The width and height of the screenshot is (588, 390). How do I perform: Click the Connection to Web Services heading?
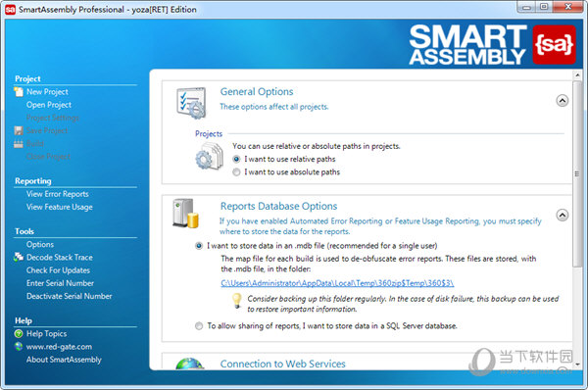coord(283,364)
